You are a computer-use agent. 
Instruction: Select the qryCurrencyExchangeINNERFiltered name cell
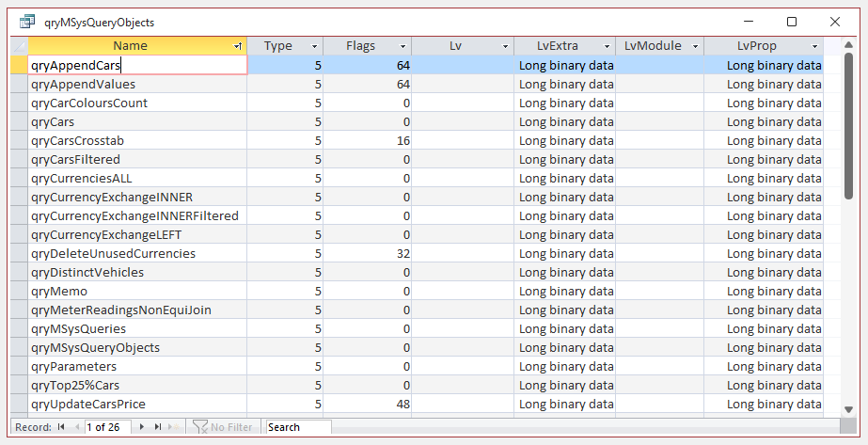click(x=137, y=215)
